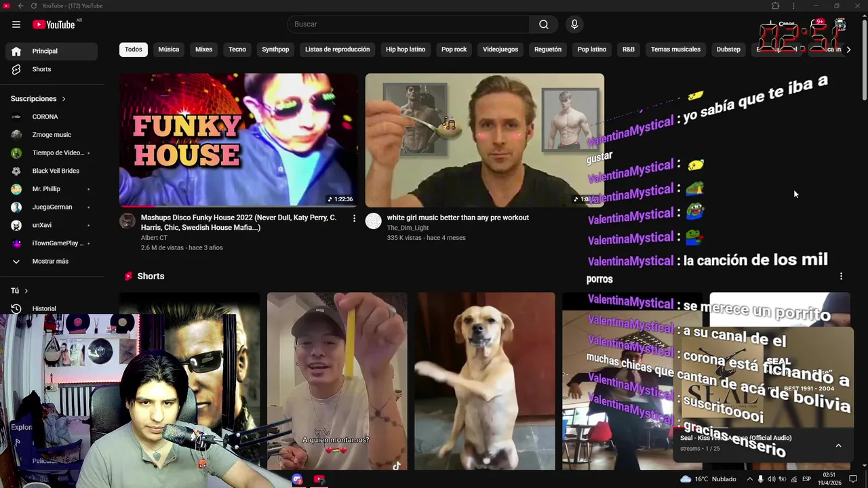This screenshot has width=868, height=488.
Task: Open Tiempo de Video subscription
Action: [52, 152]
